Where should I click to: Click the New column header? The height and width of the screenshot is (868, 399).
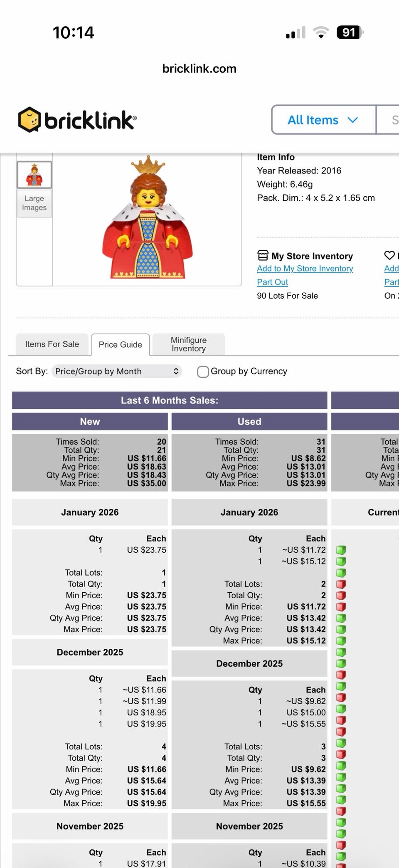90,421
